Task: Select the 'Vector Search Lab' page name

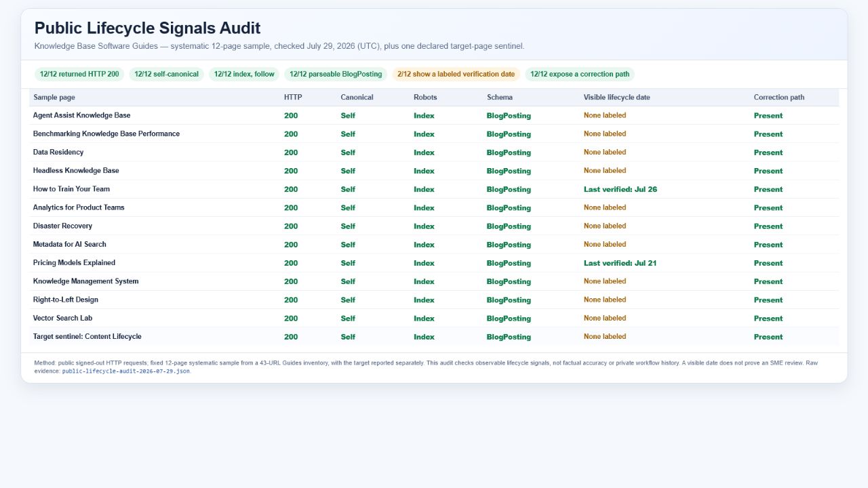Action: pyautogui.click(x=62, y=318)
